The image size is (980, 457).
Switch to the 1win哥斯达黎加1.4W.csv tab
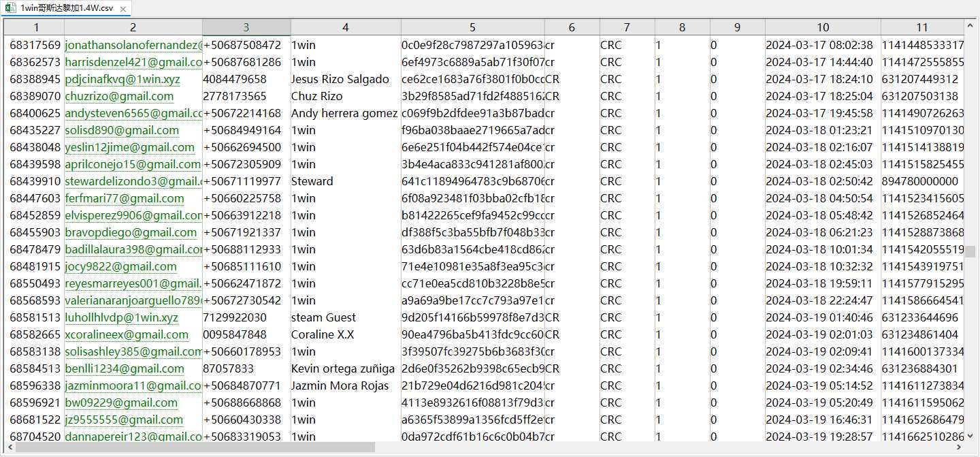[66, 8]
